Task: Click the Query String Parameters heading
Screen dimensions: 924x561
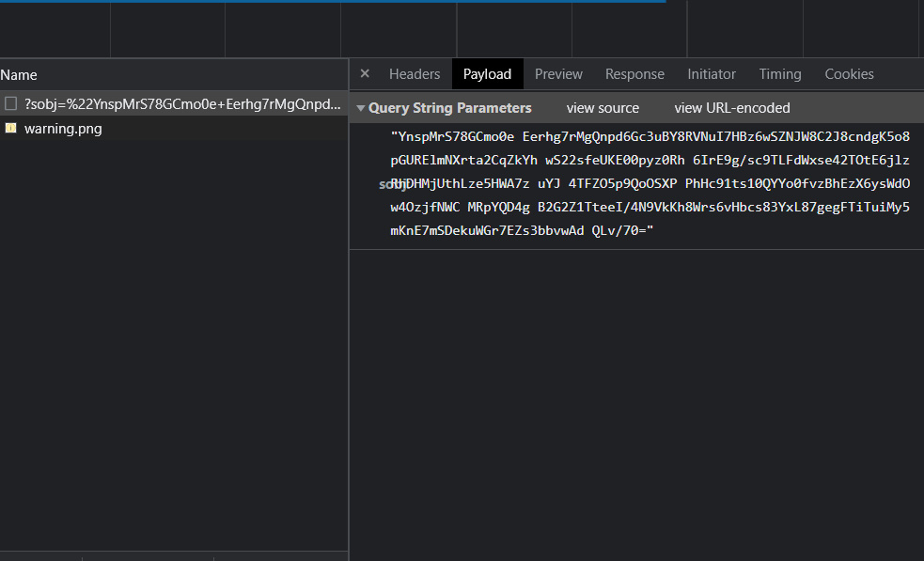Action: pos(449,108)
